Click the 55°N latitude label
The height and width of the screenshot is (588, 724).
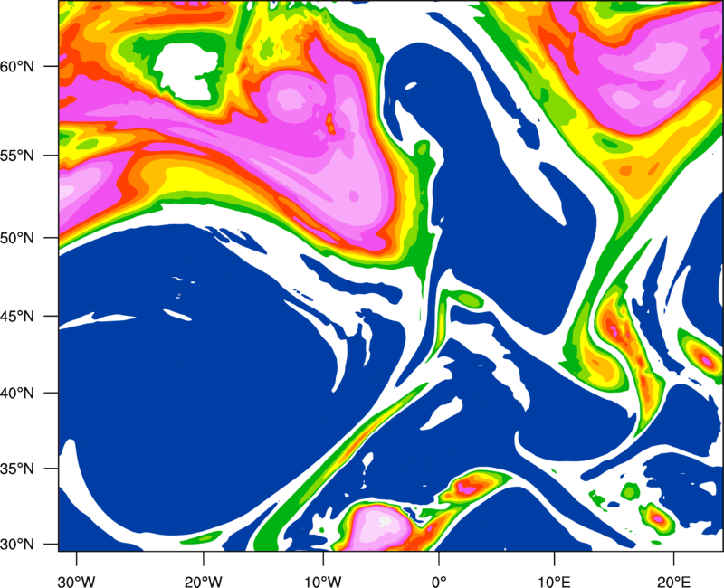(x=17, y=156)
